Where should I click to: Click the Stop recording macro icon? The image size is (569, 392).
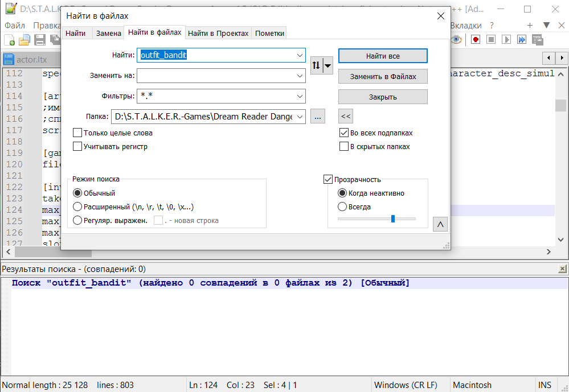point(490,39)
